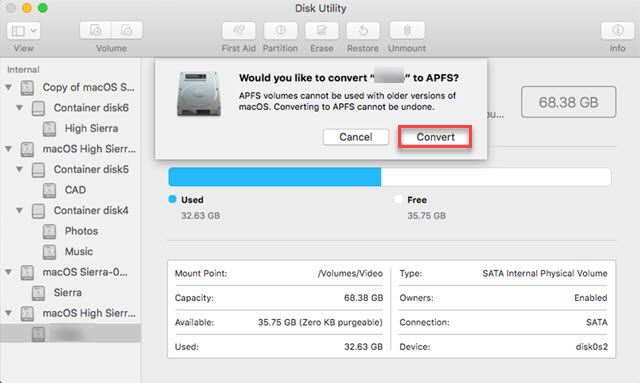
Task: Cancel the APFS conversion dialog
Action: click(356, 137)
